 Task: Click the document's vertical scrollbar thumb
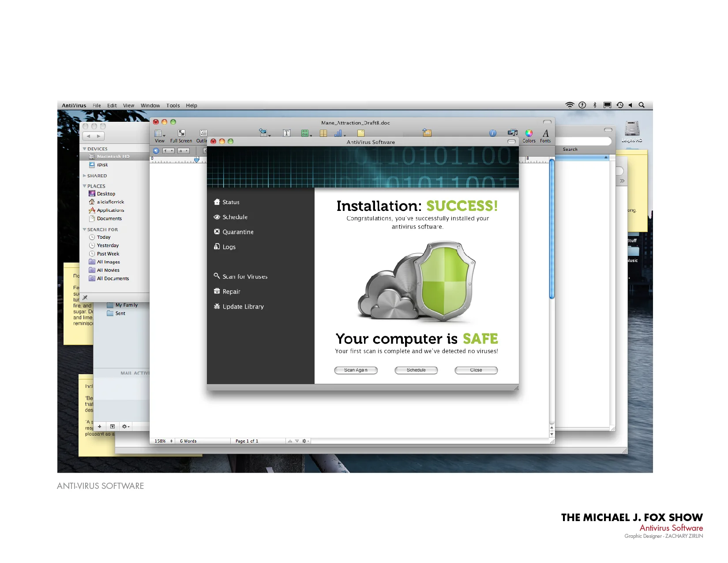click(x=552, y=229)
